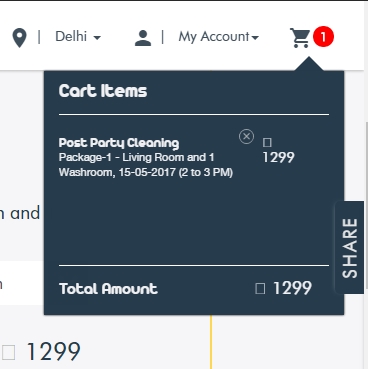This screenshot has width=368, height=369.
Task: Click the Cart Items heading
Action: tap(103, 91)
